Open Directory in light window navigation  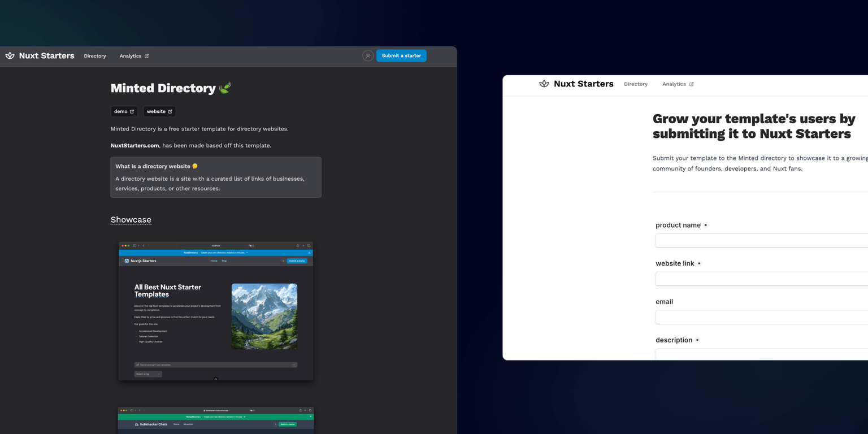[636, 84]
